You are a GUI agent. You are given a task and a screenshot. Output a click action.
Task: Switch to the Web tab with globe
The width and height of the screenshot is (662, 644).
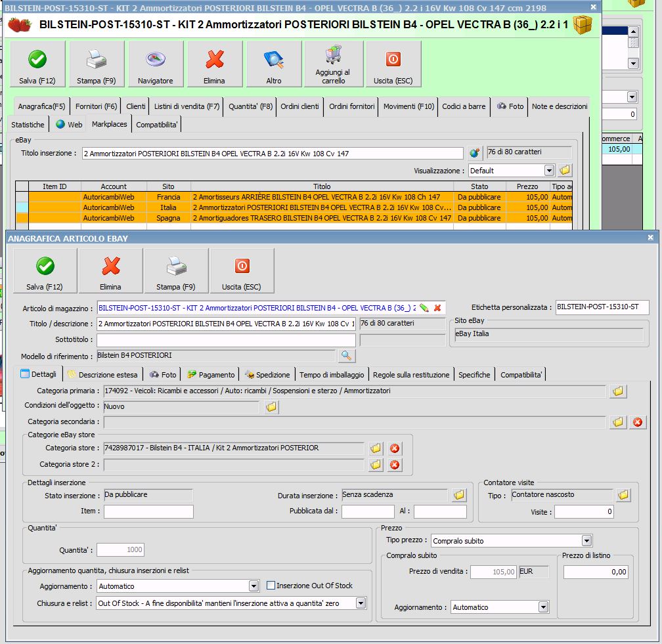69,125
